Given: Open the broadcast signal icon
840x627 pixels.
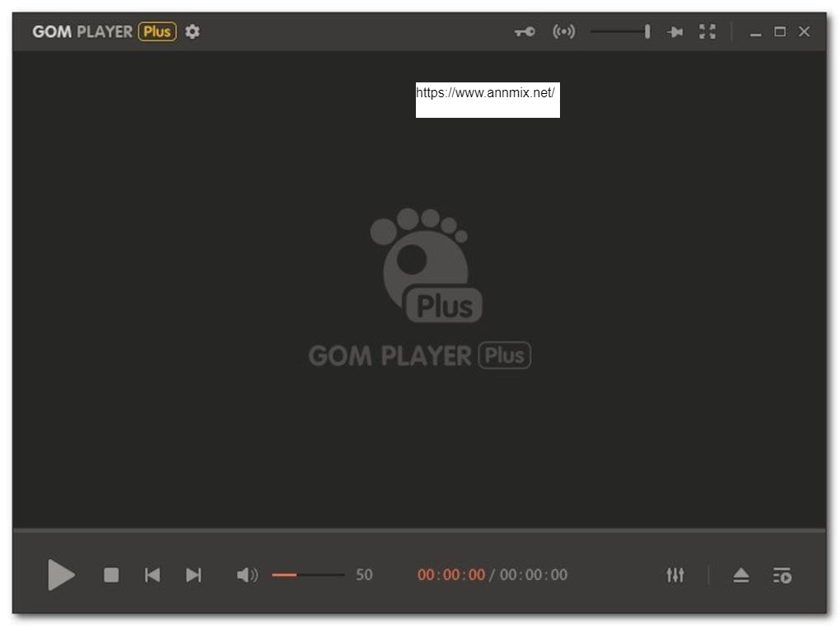Looking at the screenshot, I should coord(563,31).
